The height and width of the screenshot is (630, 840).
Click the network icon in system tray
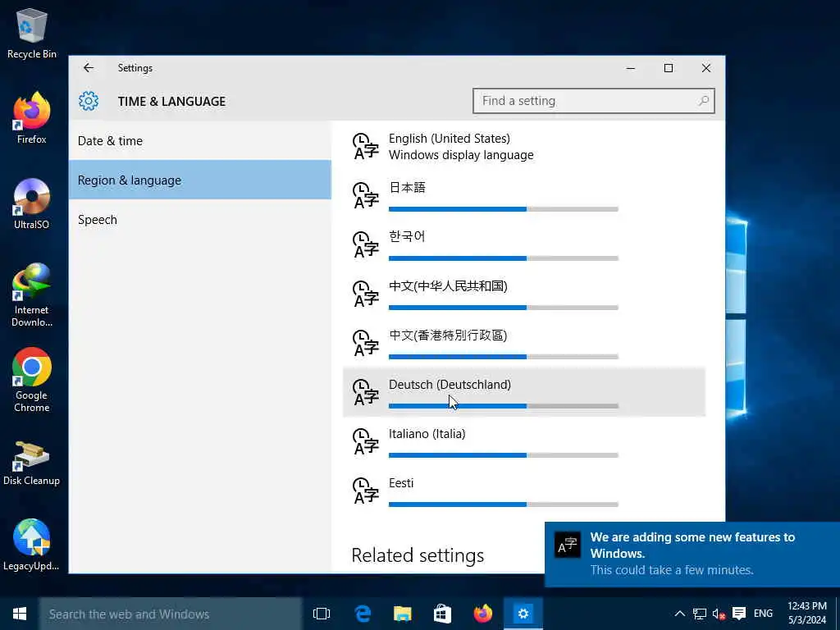(699, 614)
